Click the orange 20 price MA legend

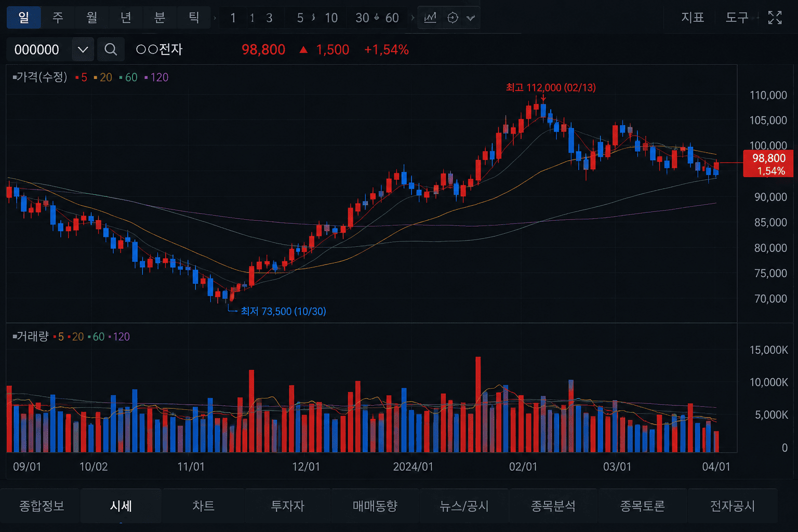coord(103,77)
